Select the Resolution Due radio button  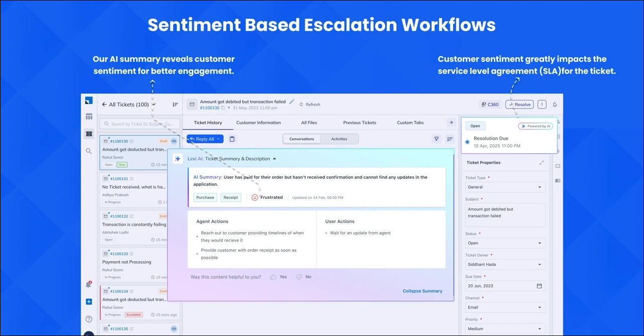467,142
